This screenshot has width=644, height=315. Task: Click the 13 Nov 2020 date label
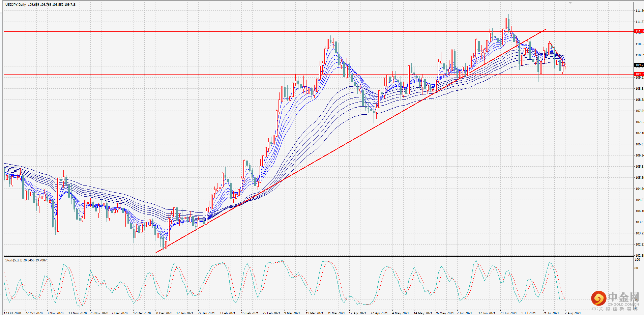click(x=78, y=313)
